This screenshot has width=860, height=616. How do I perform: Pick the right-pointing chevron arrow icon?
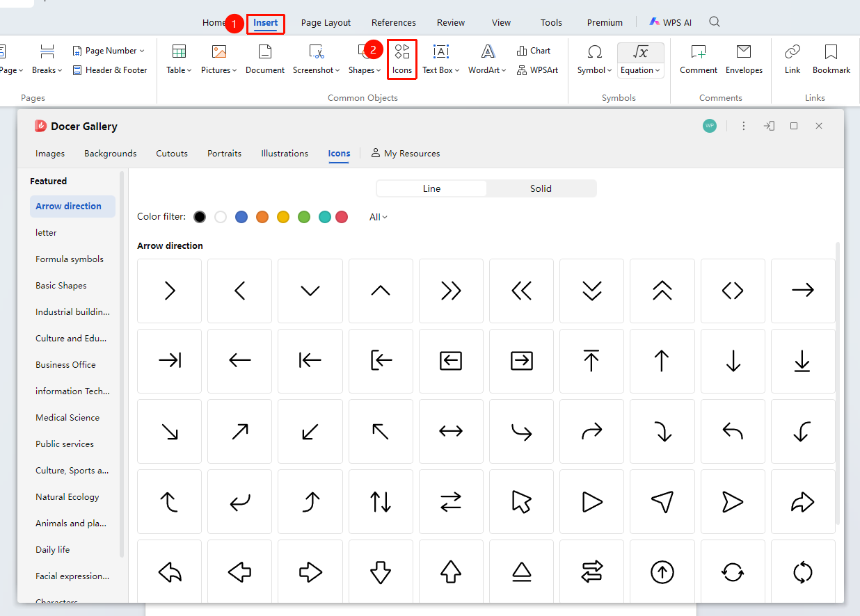click(x=170, y=291)
